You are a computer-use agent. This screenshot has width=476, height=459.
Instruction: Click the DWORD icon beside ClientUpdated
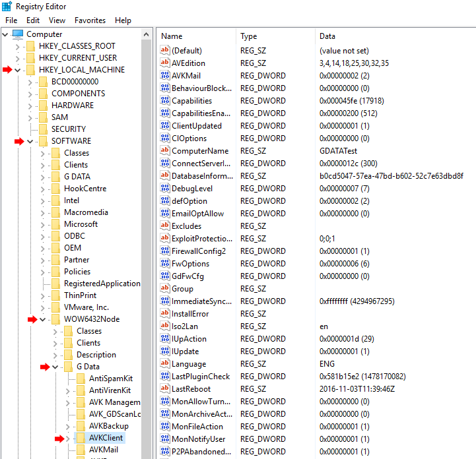pyautogui.click(x=165, y=125)
